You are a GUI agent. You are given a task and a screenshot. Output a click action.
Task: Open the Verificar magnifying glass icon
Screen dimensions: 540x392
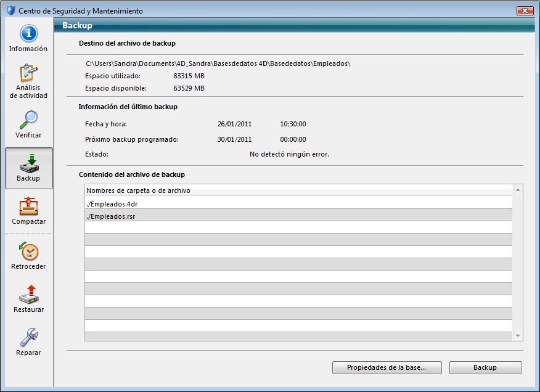pos(28,120)
